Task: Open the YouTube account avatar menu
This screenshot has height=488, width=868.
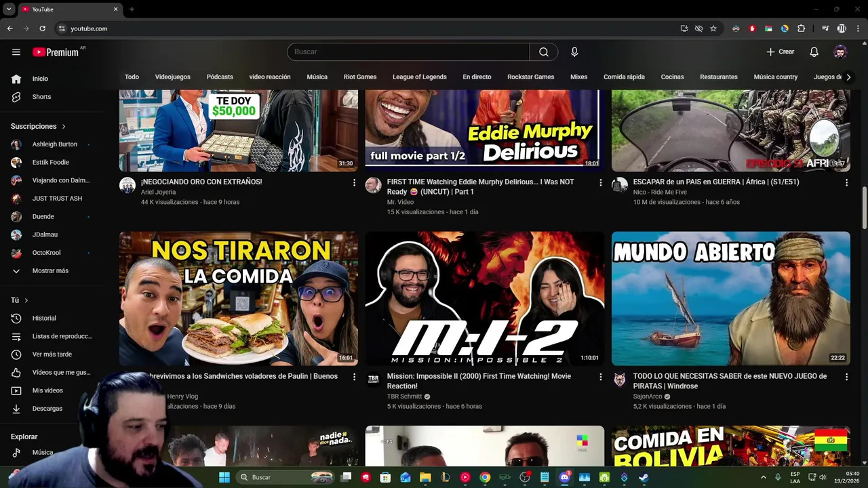Action: (840, 52)
